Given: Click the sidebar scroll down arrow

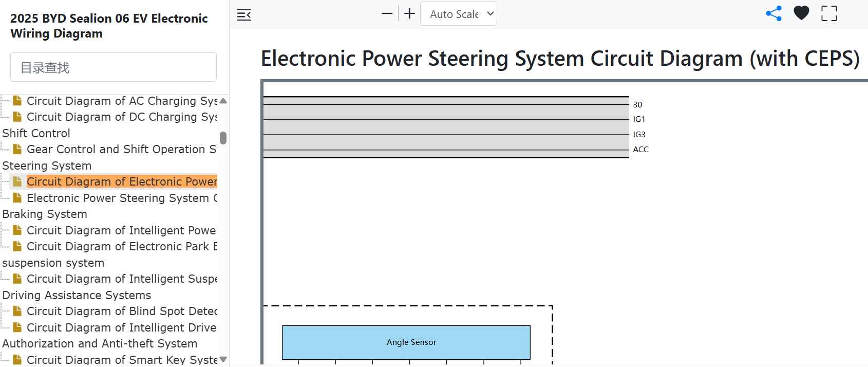Looking at the screenshot, I should [223, 359].
